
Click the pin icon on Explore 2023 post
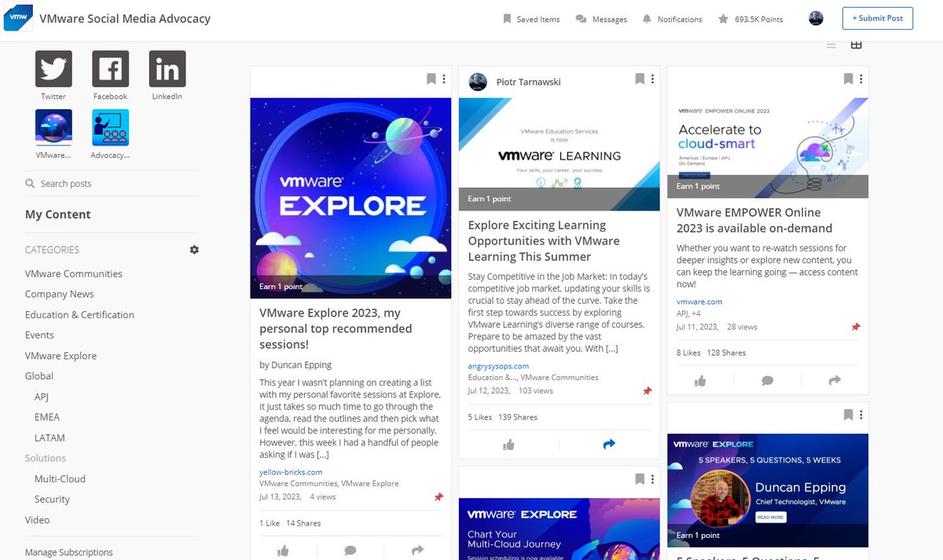(438, 496)
